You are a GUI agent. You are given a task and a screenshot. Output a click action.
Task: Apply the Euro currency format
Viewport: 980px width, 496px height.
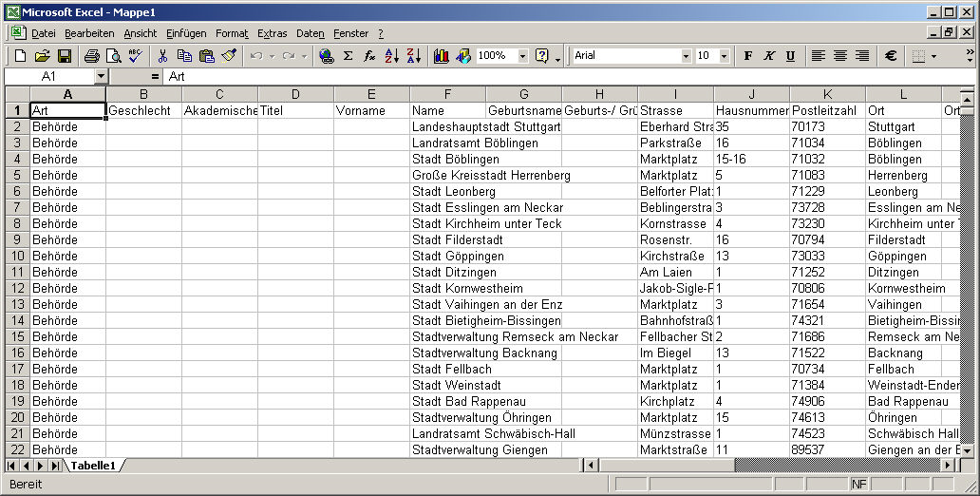(891, 56)
